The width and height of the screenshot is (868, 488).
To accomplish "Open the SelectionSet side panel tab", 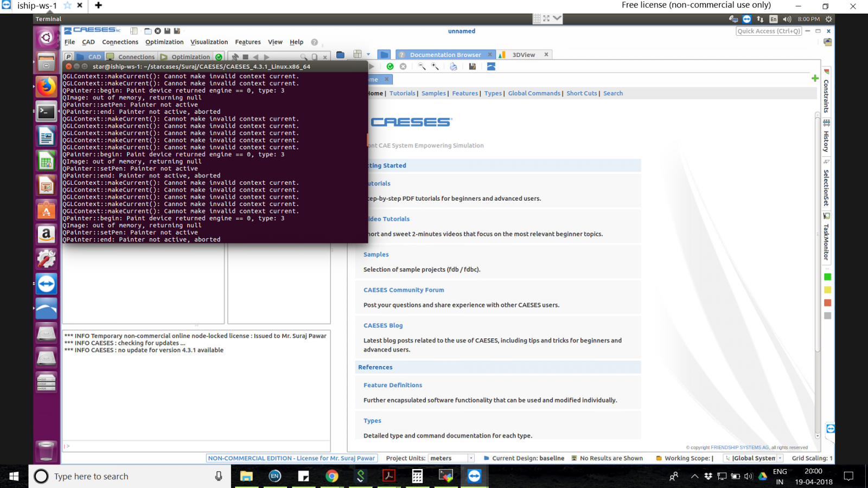I will click(x=826, y=183).
